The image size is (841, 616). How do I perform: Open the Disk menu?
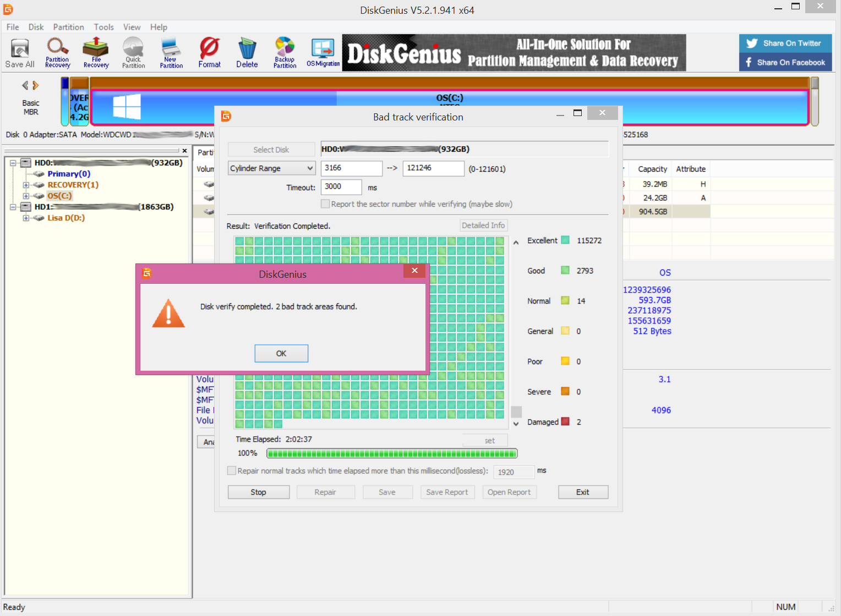pyautogui.click(x=36, y=27)
